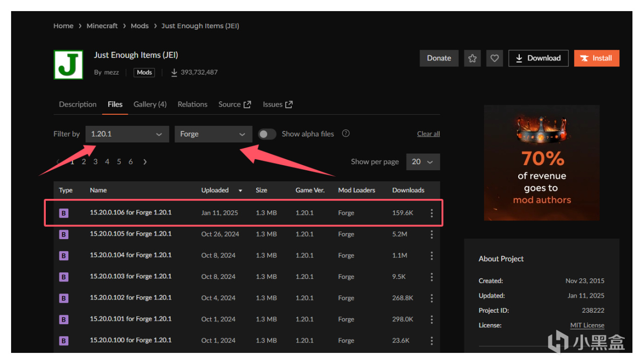The width and height of the screenshot is (644, 364).
Task: Open file 15.20.0.104 for Forge 1.20.1
Action: click(x=131, y=255)
